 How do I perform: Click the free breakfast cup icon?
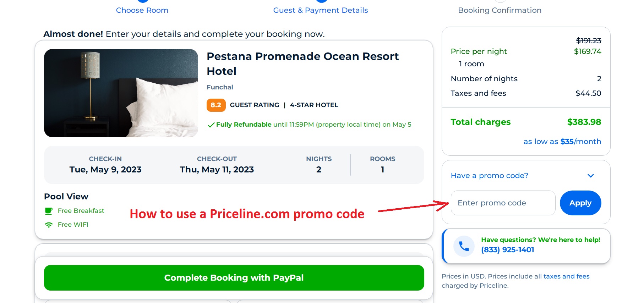tap(49, 210)
